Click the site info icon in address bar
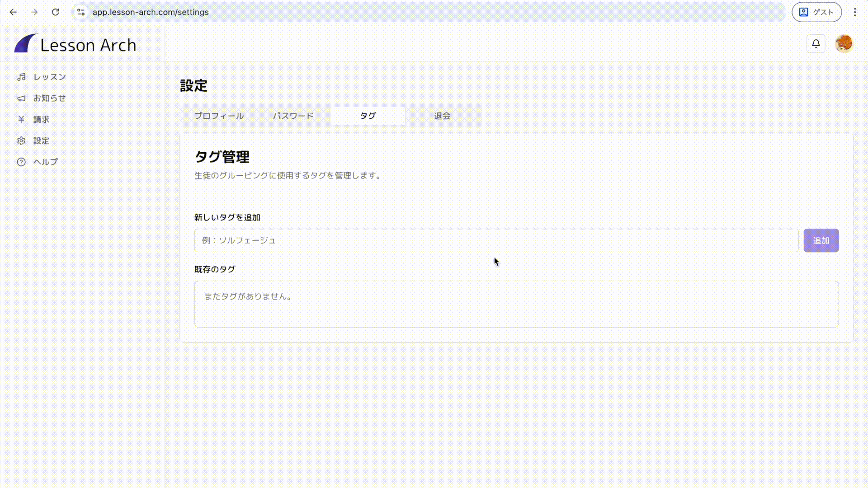This screenshot has width=868, height=488. (81, 12)
